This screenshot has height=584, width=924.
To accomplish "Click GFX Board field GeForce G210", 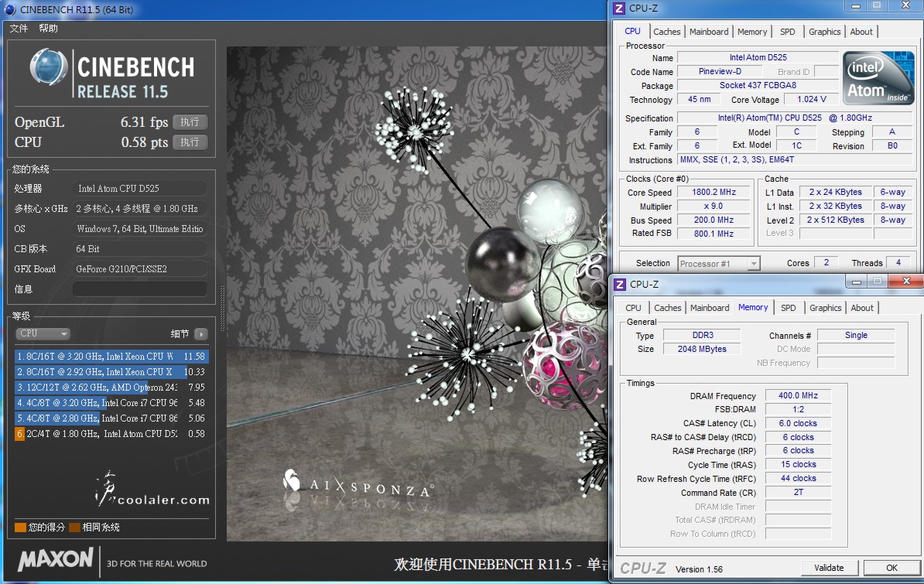I will 139,268.
